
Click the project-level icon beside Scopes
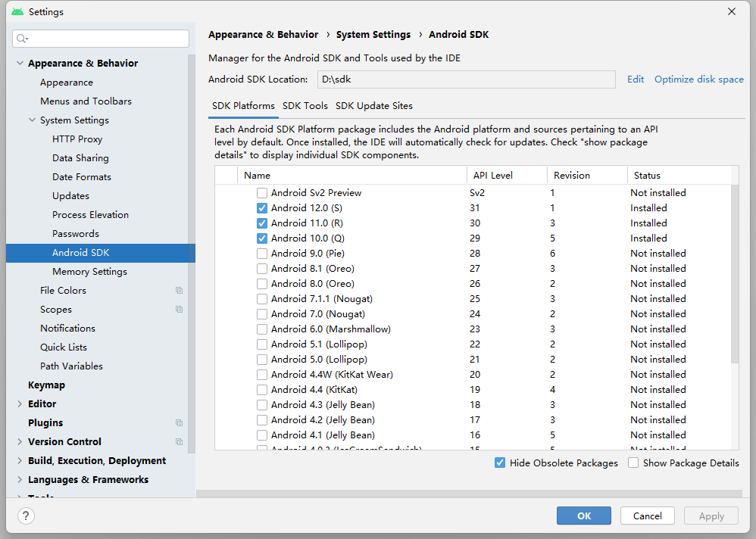coord(179,309)
